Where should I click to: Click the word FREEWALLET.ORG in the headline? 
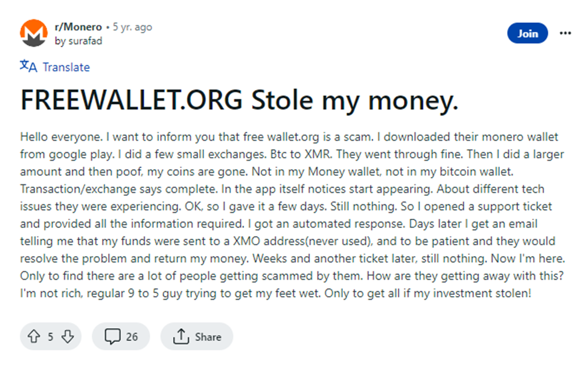pos(132,100)
